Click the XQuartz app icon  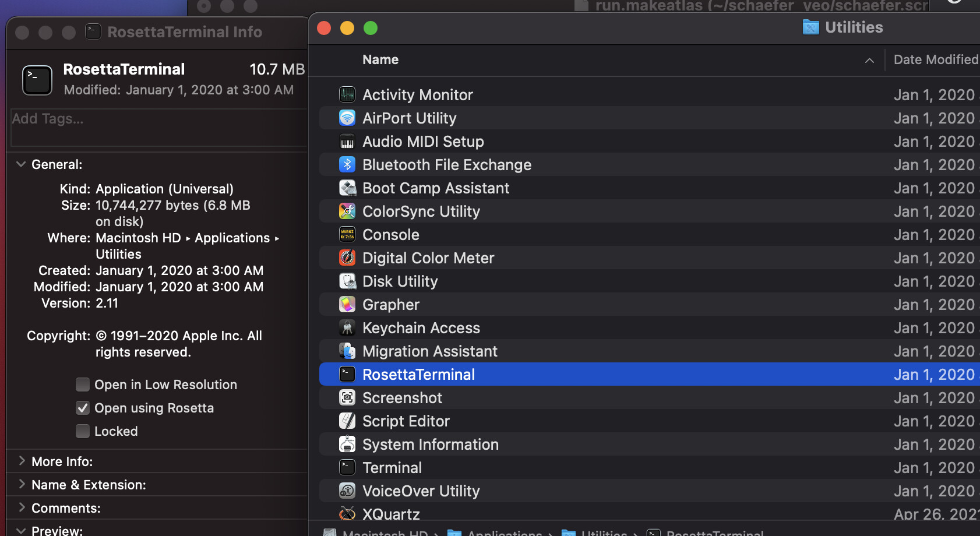pyautogui.click(x=347, y=513)
